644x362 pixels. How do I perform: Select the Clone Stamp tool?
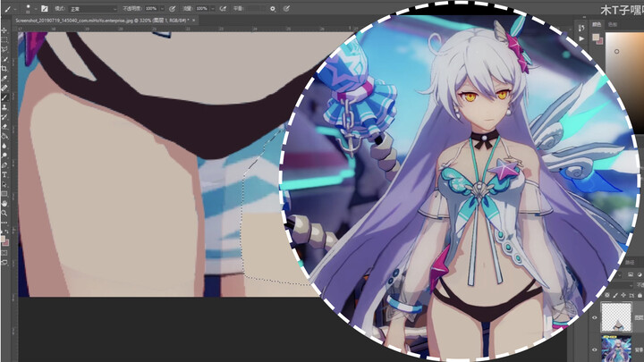4,107
